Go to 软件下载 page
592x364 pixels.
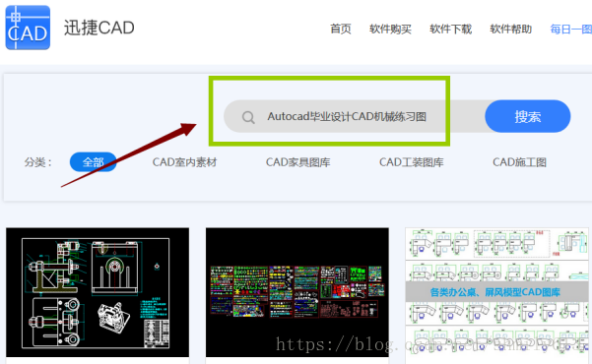450,30
